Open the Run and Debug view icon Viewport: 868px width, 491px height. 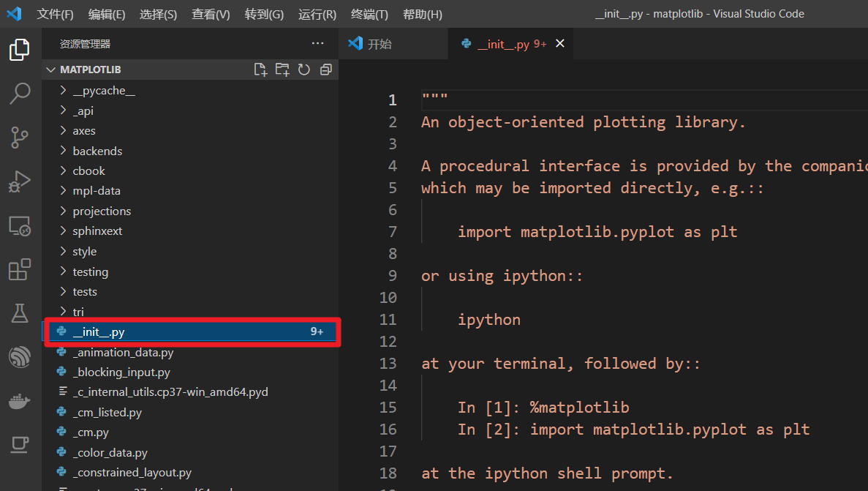pyautogui.click(x=20, y=181)
